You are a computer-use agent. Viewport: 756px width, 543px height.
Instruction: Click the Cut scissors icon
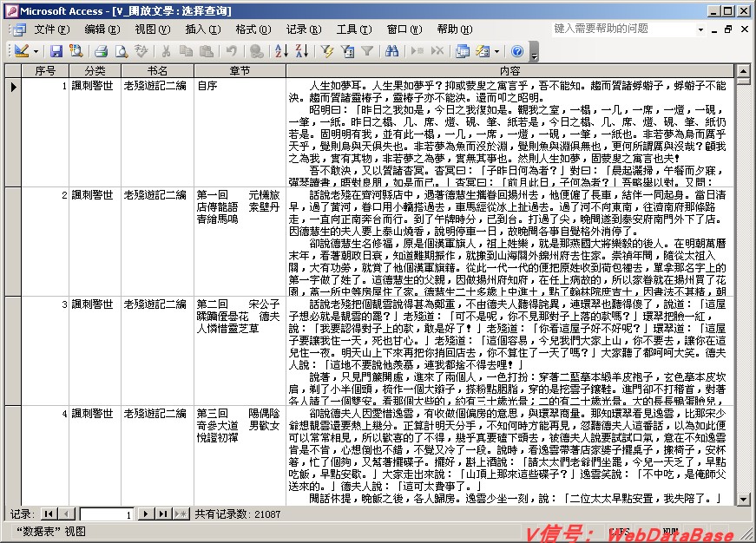pyautogui.click(x=167, y=50)
